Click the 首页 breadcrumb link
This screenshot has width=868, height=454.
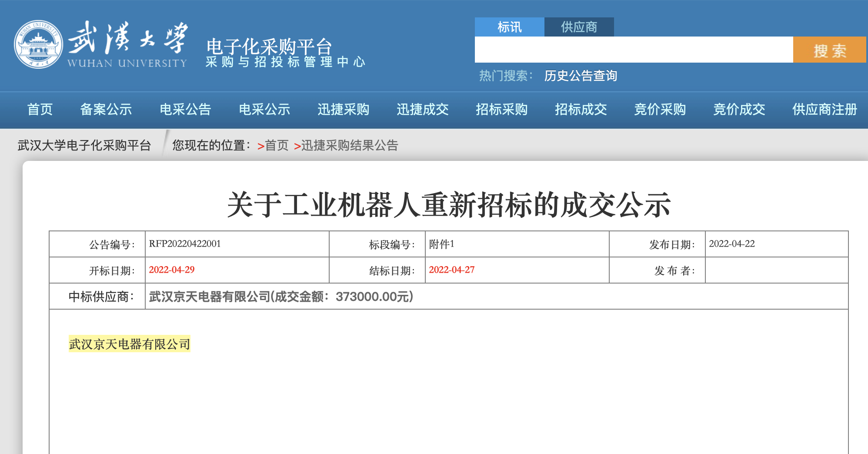277,145
